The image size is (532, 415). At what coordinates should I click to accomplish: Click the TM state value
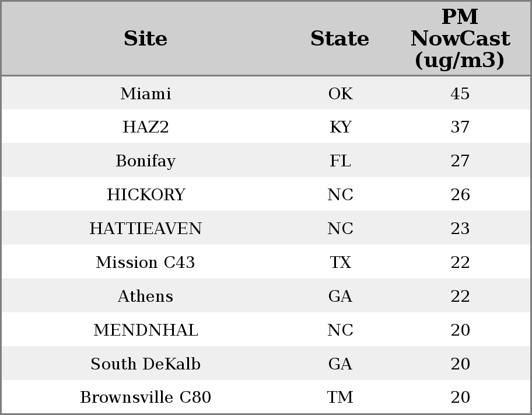(340, 397)
